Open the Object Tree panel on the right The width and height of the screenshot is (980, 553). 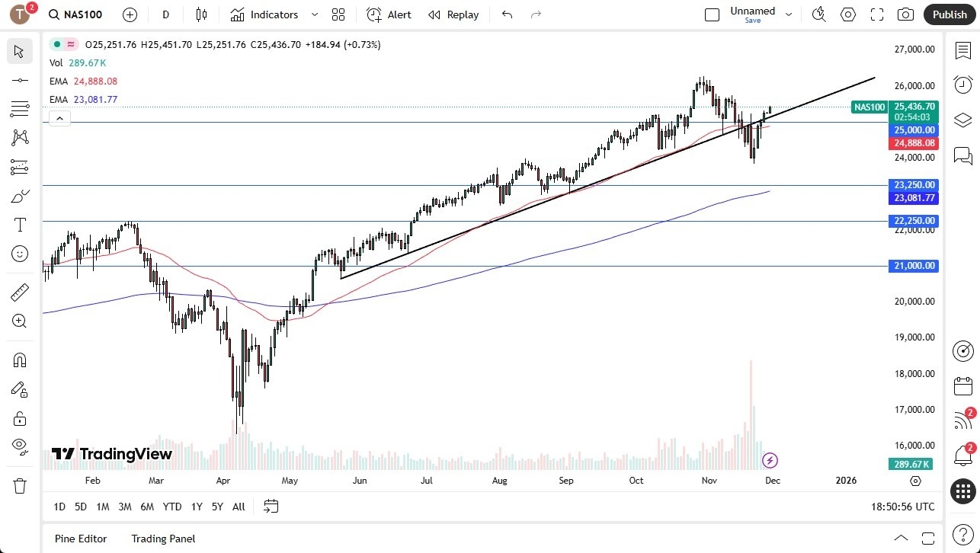coord(962,120)
